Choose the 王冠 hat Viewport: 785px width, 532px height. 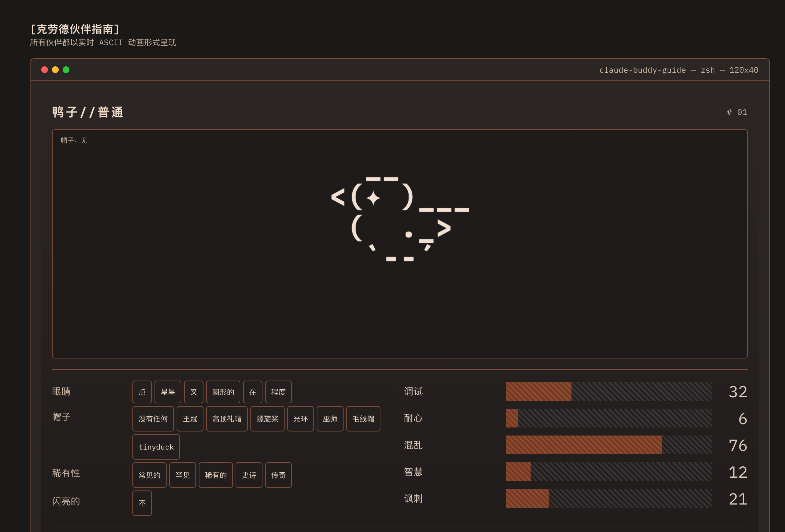190,419
